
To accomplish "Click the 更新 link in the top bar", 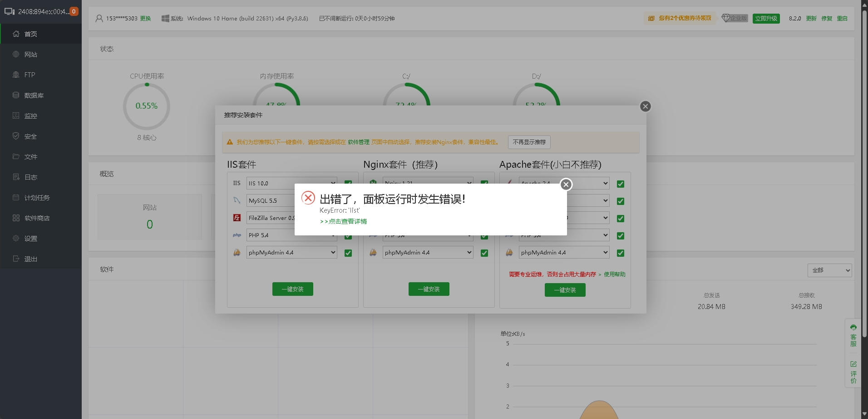I will coord(811,19).
